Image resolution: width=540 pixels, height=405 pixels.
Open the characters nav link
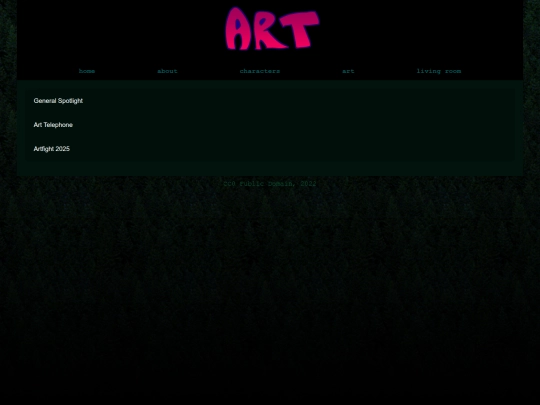[x=260, y=71]
